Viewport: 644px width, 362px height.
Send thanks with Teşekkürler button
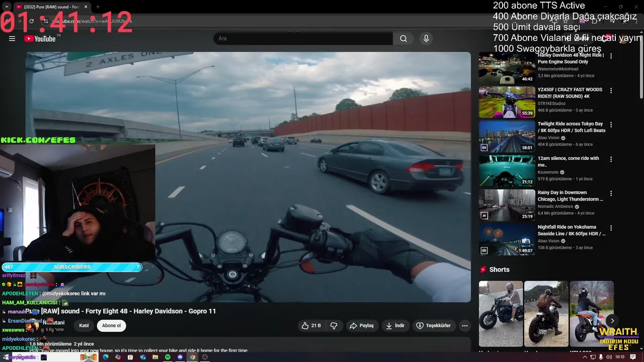click(x=433, y=326)
